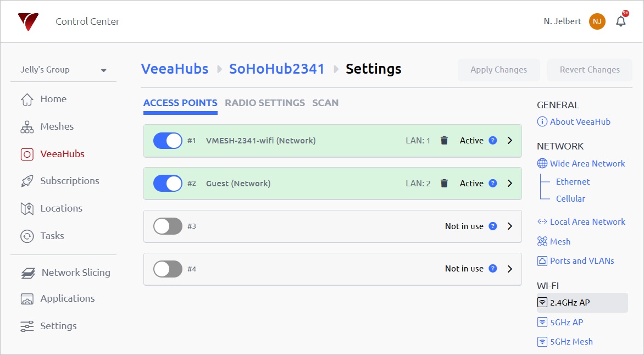
Task: Click the 5GHz Mesh wifi icon
Action: [542, 341]
